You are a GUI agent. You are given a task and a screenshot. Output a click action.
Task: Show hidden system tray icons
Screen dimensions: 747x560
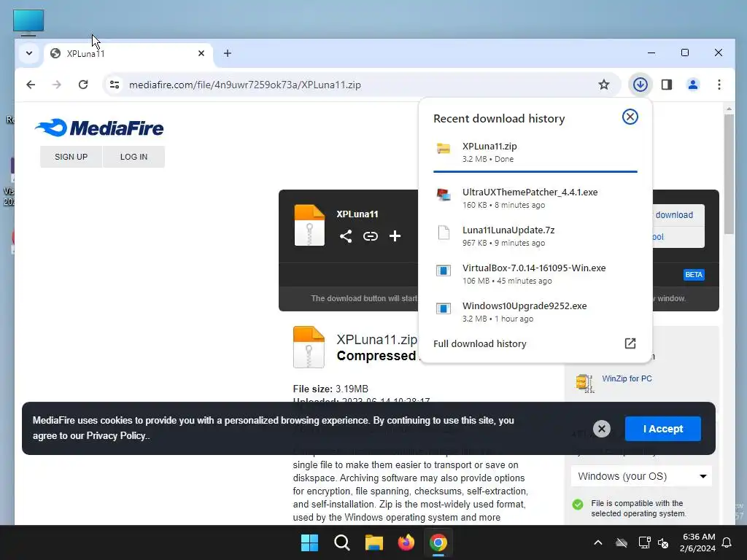click(598, 542)
